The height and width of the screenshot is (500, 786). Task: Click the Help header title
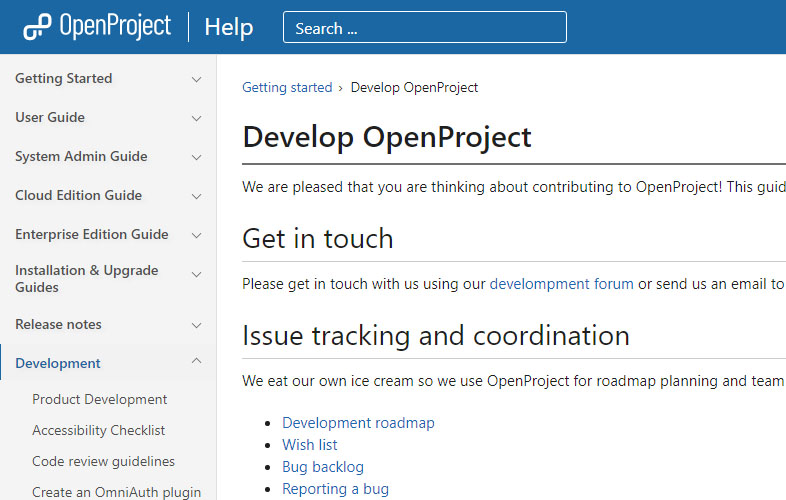tap(229, 27)
